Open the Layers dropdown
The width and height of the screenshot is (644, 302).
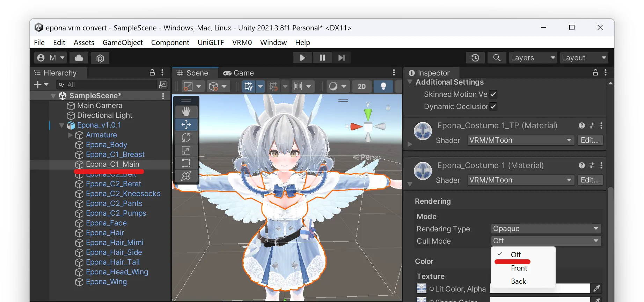click(533, 58)
